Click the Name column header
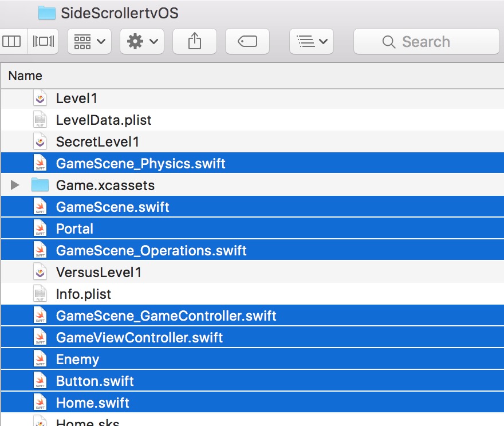The width and height of the screenshot is (504, 426). click(27, 76)
